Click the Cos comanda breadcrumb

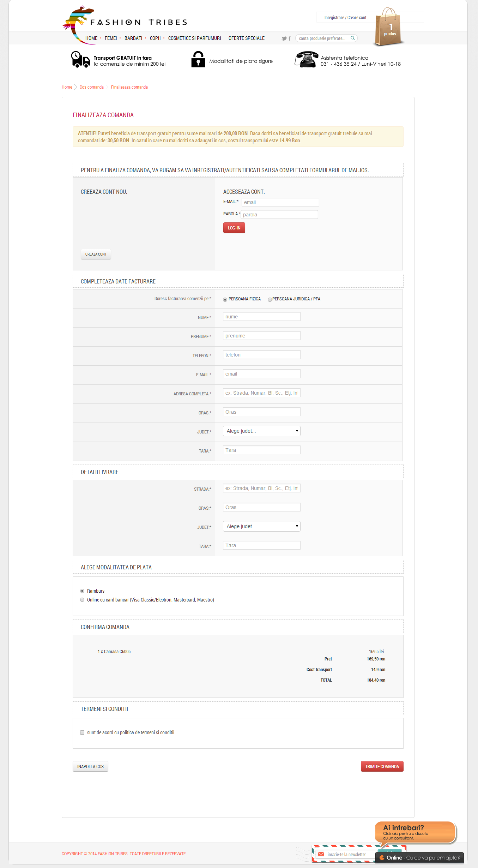pyautogui.click(x=92, y=87)
